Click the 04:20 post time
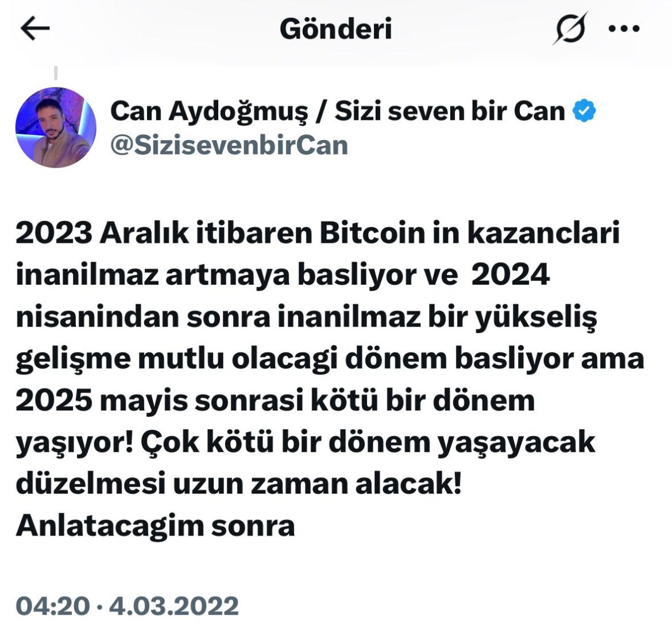 tap(53, 606)
